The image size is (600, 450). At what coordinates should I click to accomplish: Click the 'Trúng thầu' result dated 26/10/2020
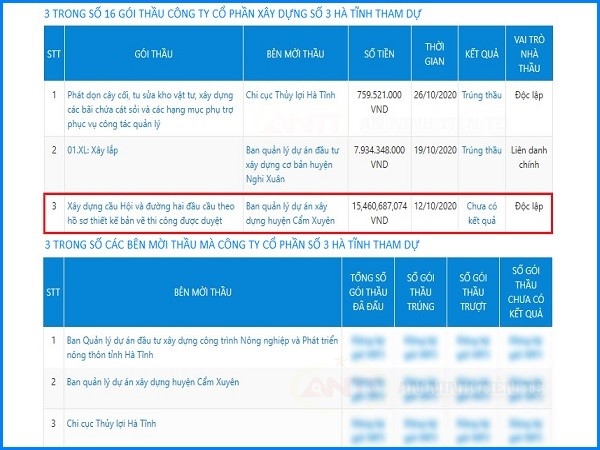click(481, 95)
